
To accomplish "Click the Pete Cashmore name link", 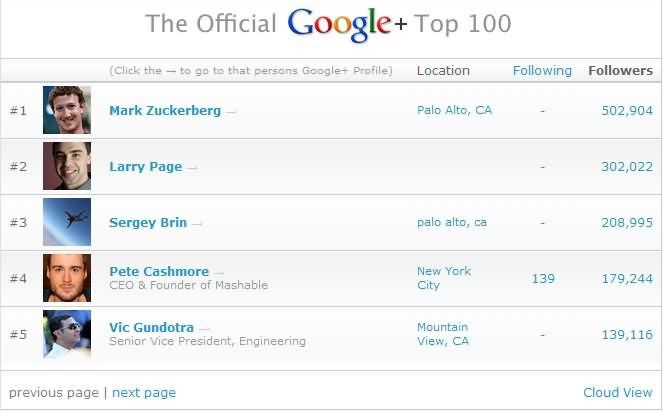I will pyautogui.click(x=160, y=271).
